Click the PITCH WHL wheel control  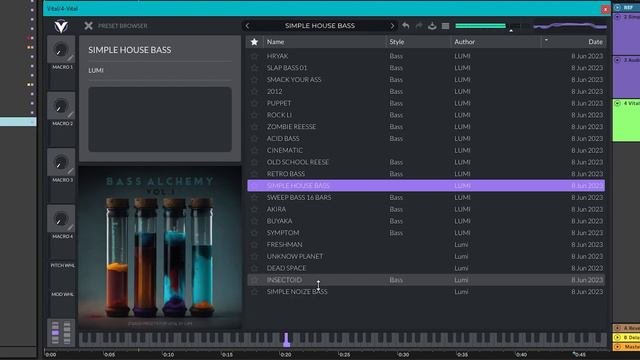tap(62, 265)
